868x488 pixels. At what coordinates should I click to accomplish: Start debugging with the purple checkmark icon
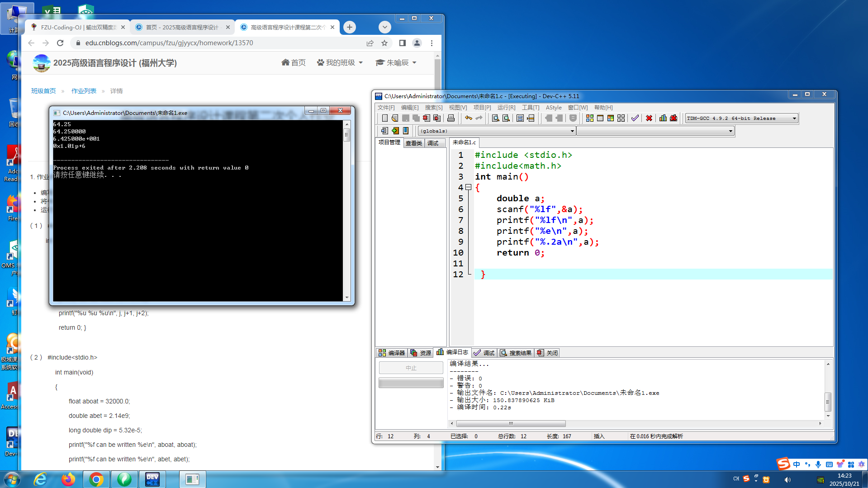[x=635, y=118]
